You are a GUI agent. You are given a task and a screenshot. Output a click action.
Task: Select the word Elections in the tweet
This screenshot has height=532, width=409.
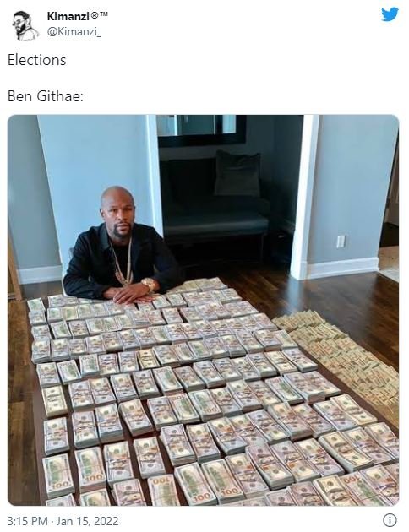click(x=36, y=60)
